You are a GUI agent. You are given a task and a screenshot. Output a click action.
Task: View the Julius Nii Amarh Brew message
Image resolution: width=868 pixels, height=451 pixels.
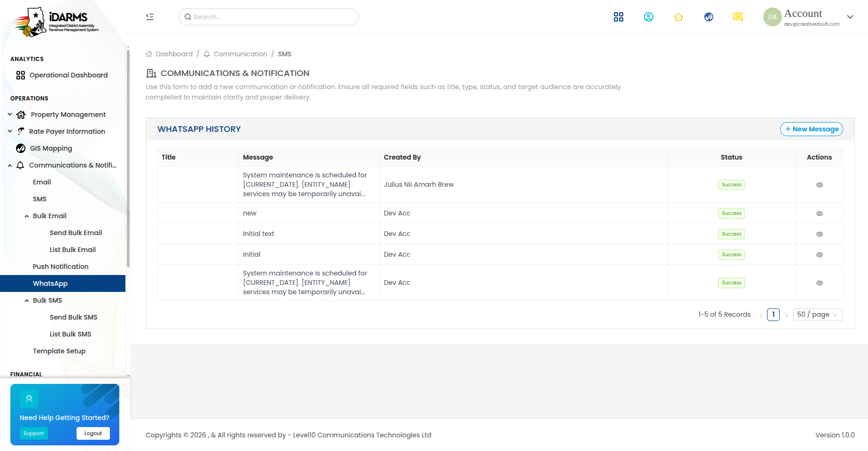tap(820, 185)
